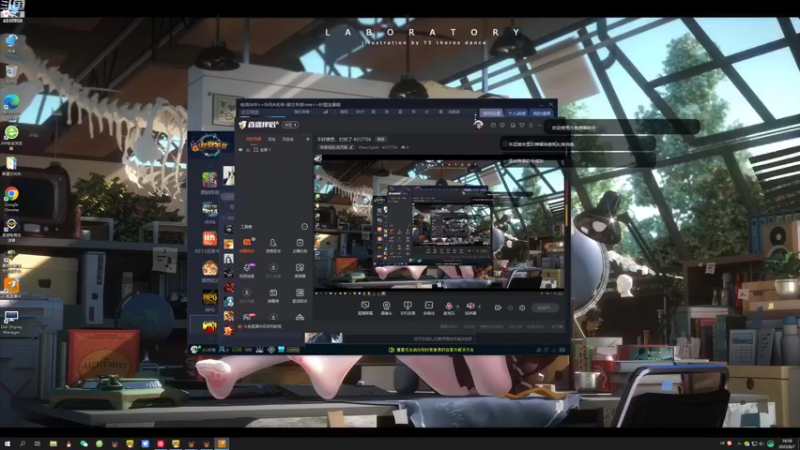Open Dell Display Manager desktop shortcut

point(11,322)
